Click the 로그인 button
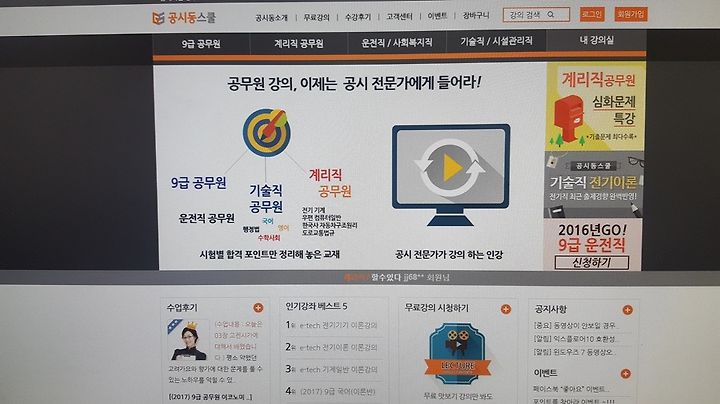This screenshot has width=720, height=404. 592,14
